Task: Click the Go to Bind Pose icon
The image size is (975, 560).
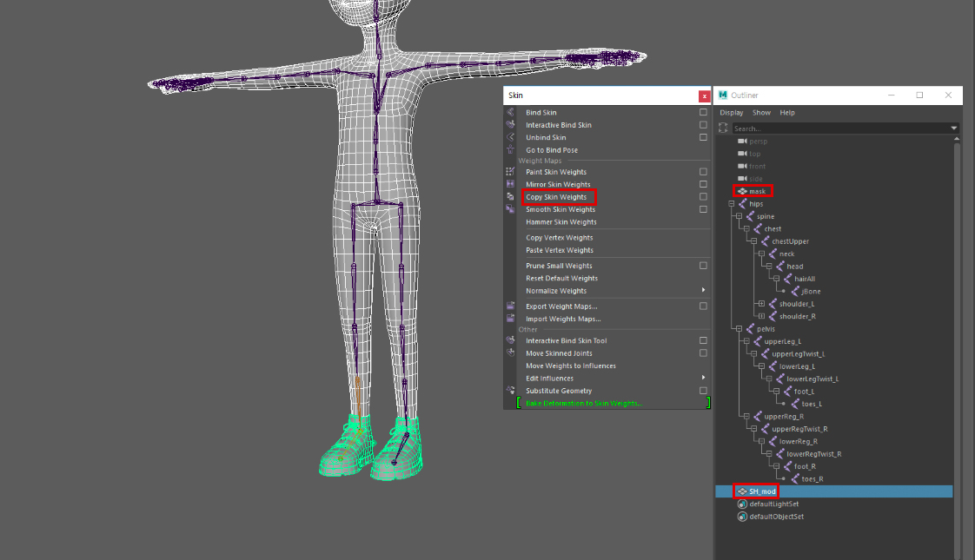Action: tap(509, 150)
